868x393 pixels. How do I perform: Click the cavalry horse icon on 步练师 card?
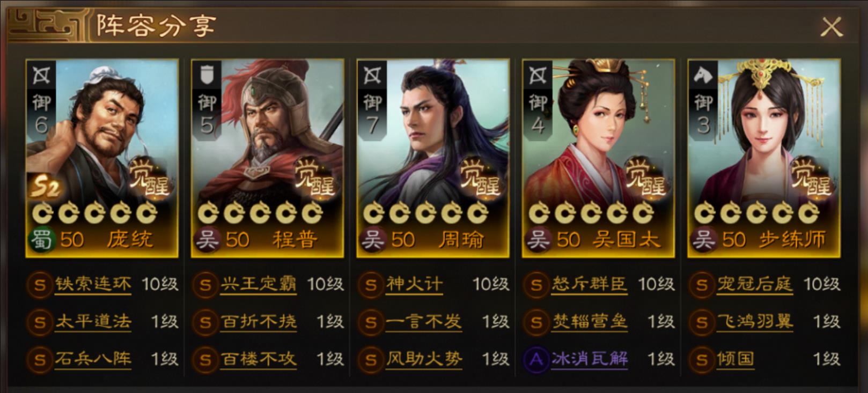(x=703, y=76)
